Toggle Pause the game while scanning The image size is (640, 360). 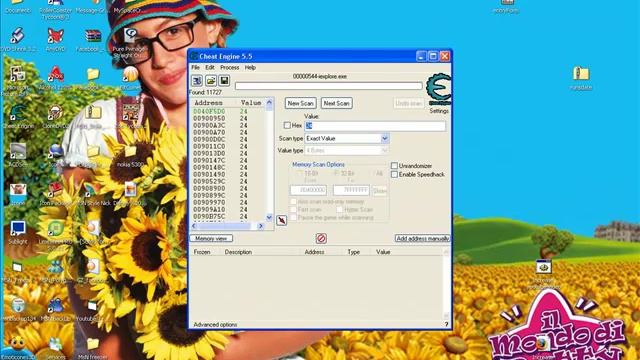pos(293,217)
